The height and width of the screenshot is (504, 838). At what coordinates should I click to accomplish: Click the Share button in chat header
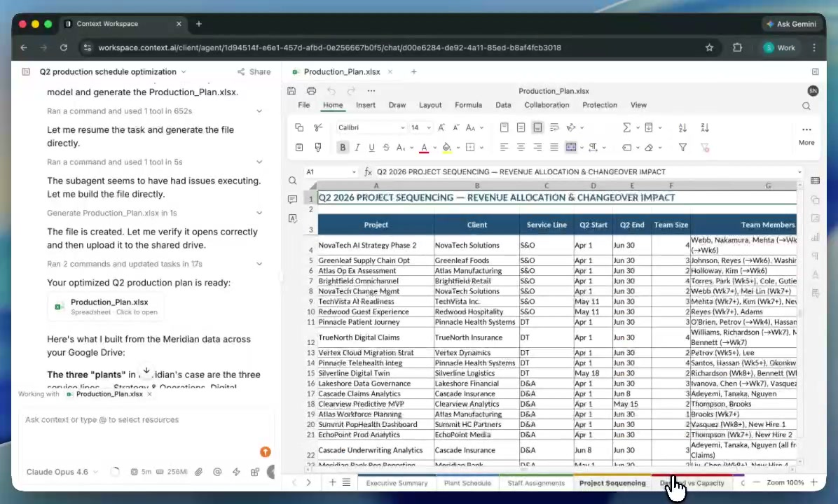point(254,71)
